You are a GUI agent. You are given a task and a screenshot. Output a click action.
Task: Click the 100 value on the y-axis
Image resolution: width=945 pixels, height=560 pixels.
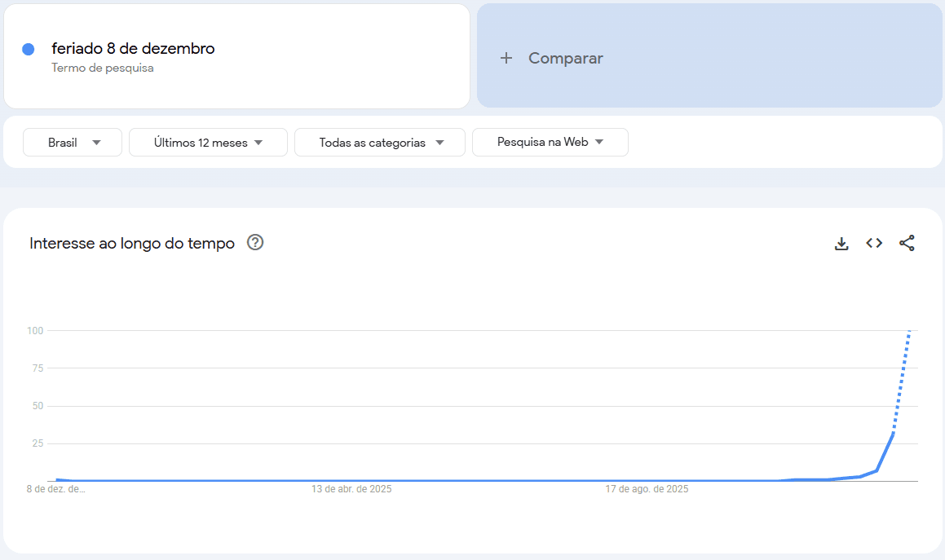[x=34, y=330]
